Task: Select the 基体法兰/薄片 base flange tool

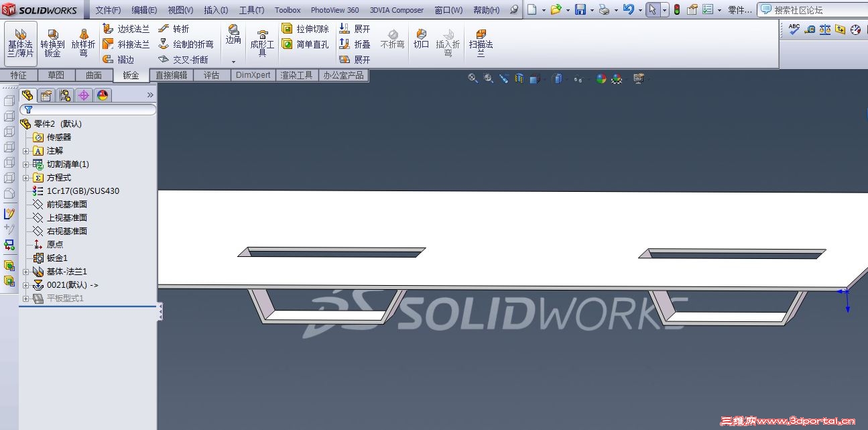Action: 21,43
